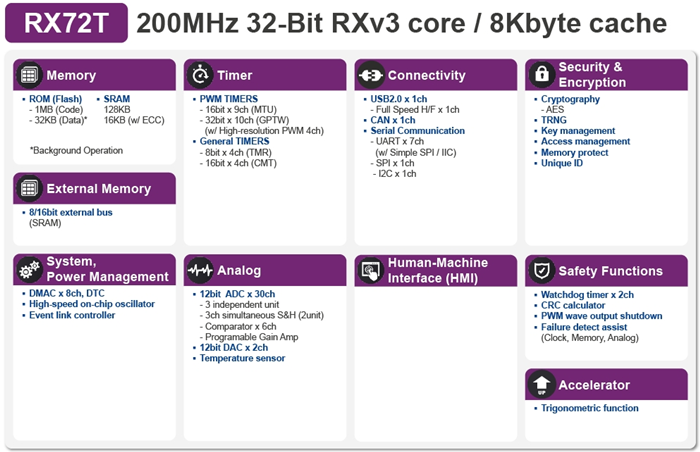This screenshot has height=452, width=700.
Task: Click the Analog header label
Action: [239, 271]
